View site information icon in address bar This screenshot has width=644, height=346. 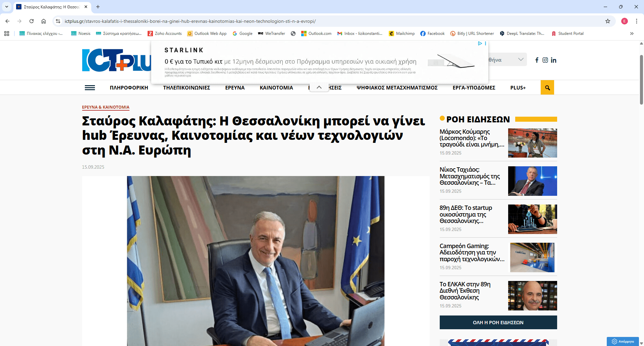click(58, 21)
